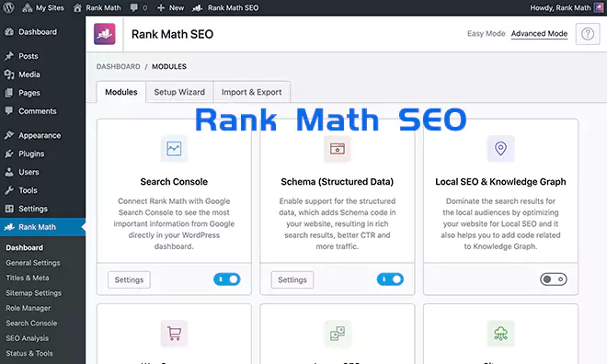
Task: Open Titles & Meta submenu item
Action: pos(27,278)
